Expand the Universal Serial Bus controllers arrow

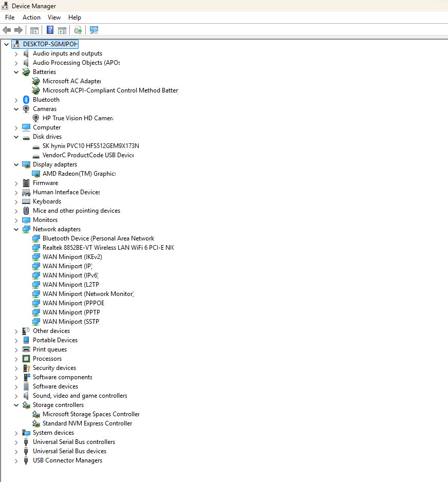[x=16, y=442]
